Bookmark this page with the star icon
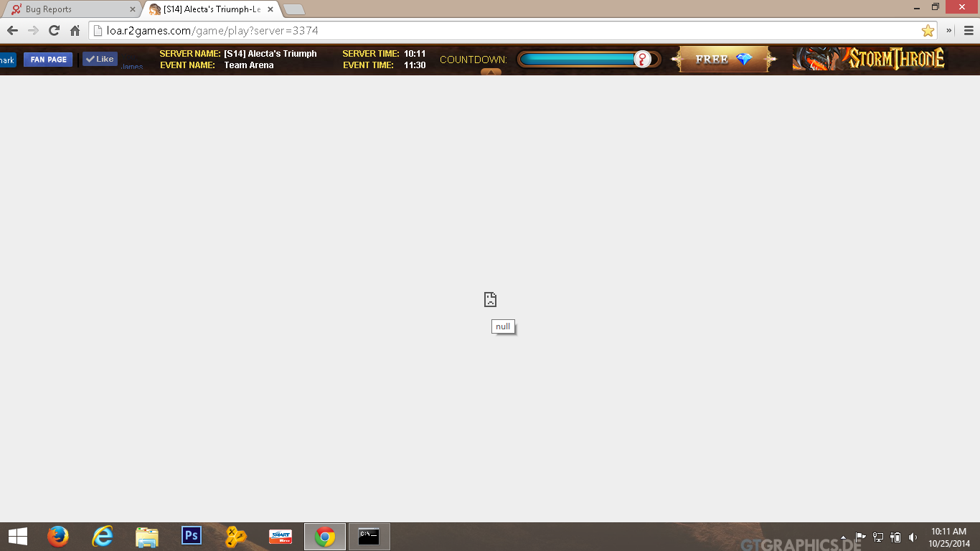Image resolution: width=980 pixels, height=551 pixels. (928, 31)
